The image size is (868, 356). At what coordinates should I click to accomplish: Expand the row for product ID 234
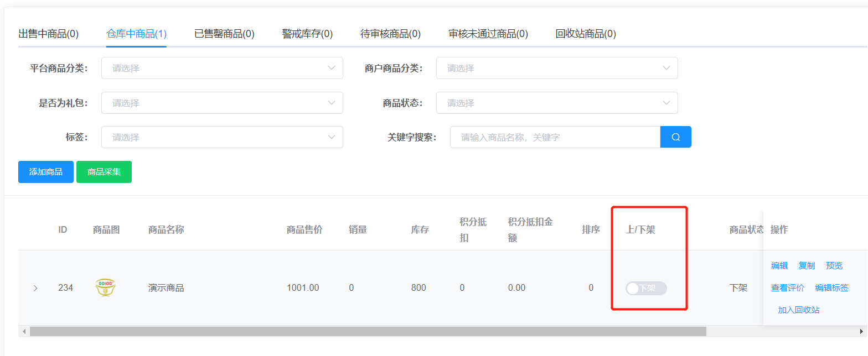tap(35, 288)
